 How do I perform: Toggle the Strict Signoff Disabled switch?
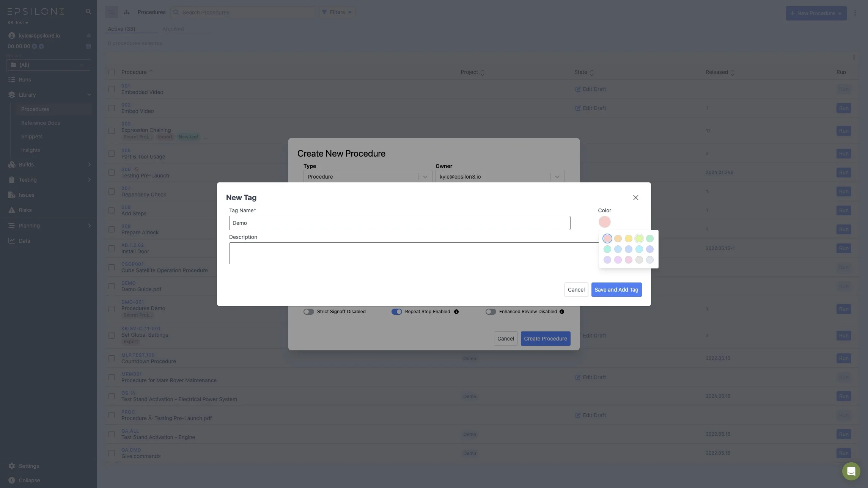click(309, 312)
